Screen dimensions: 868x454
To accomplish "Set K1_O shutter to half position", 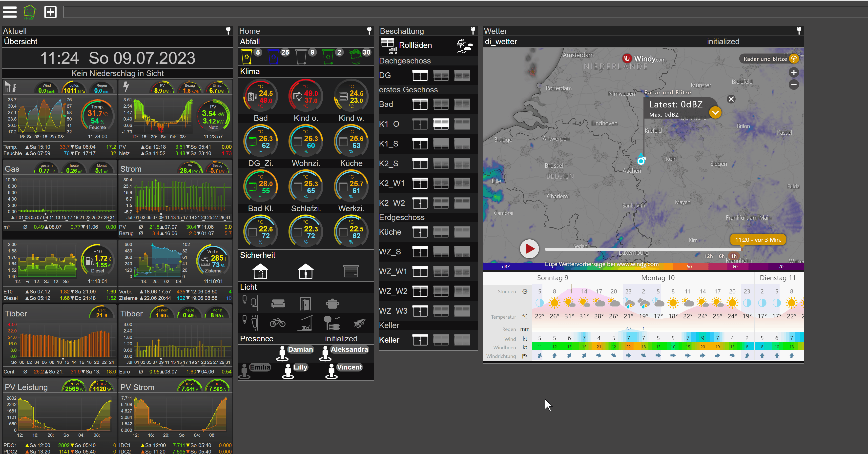I will (x=441, y=124).
